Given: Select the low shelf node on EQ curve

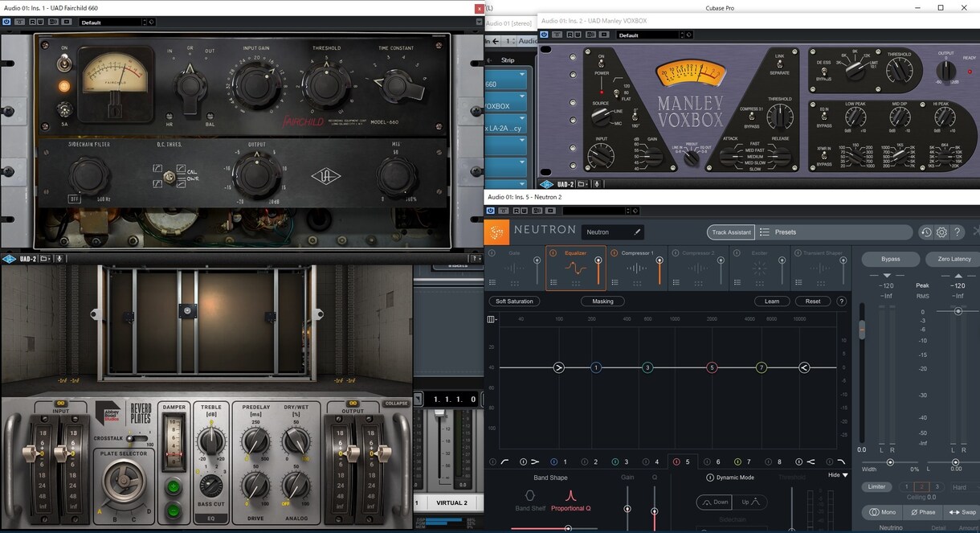Looking at the screenshot, I should [x=559, y=367].
